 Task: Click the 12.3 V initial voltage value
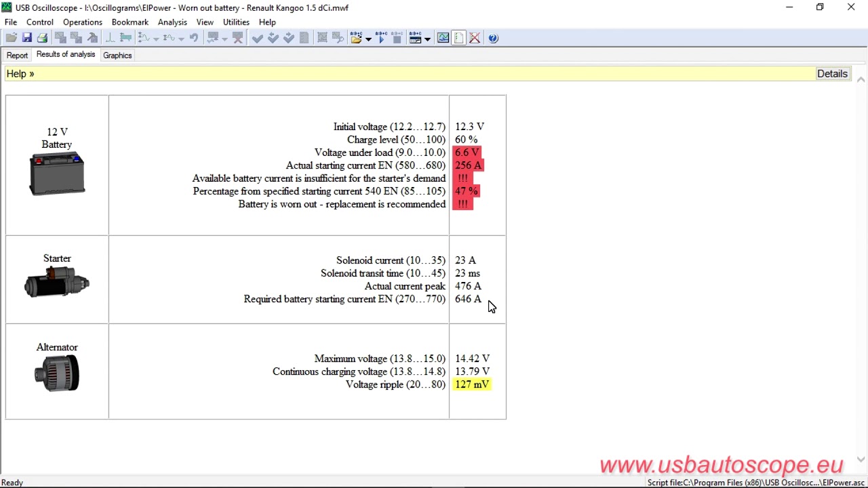(469, 127)
